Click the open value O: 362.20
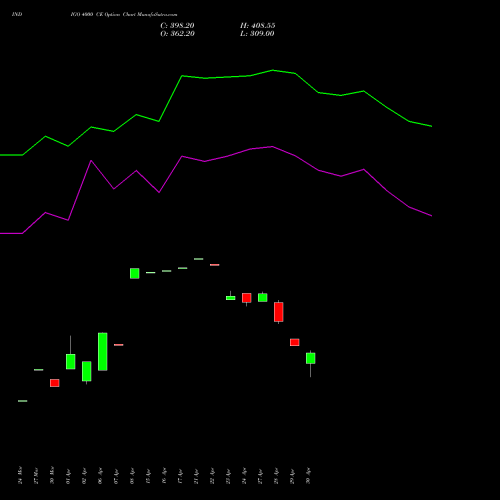 coord(177,34)
